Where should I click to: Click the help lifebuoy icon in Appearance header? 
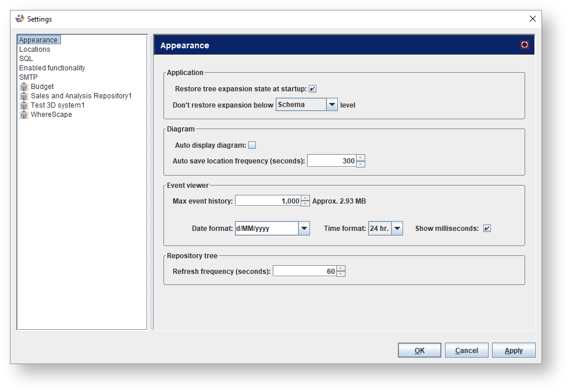click(525, 45)
